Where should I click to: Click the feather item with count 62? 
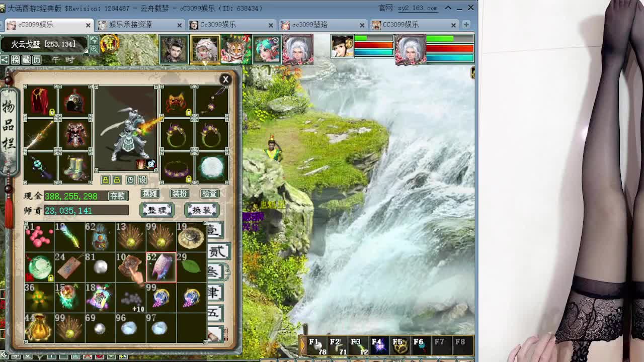[69, 237]
